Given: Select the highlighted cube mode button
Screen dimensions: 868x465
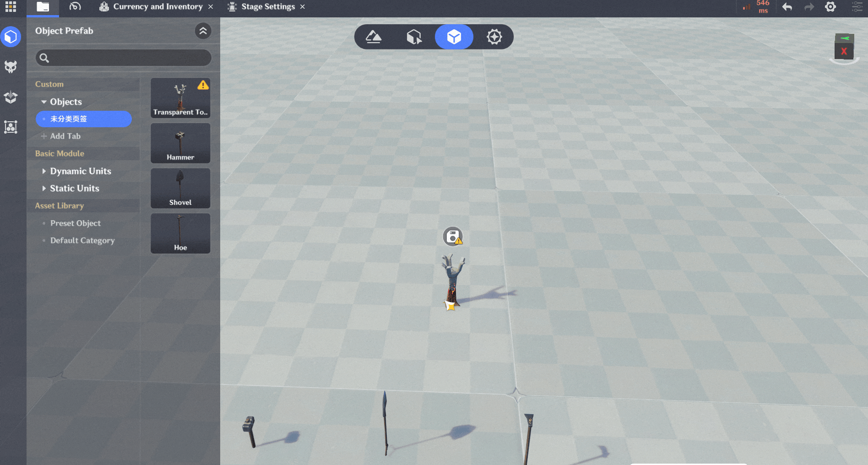Looking at the screenshot, I should click(x=454, y=37).
